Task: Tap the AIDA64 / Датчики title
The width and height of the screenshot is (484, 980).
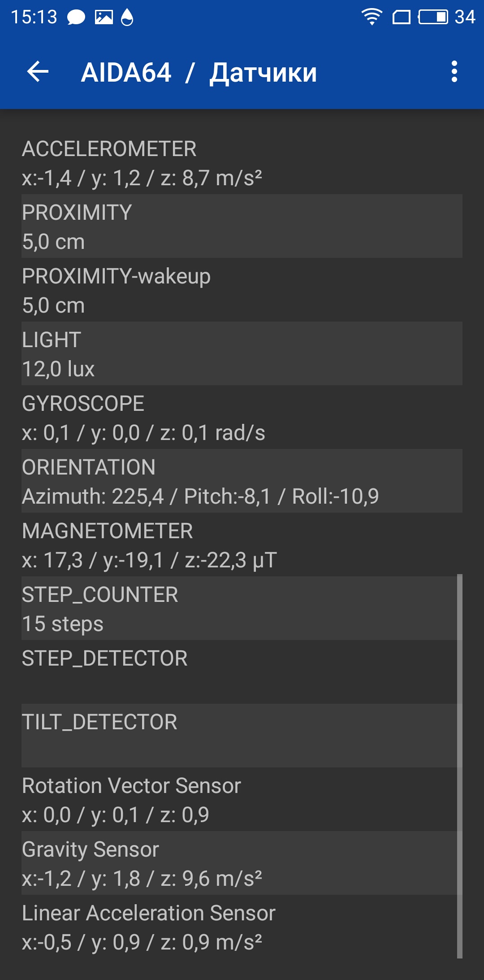Action: coord(199,73)
